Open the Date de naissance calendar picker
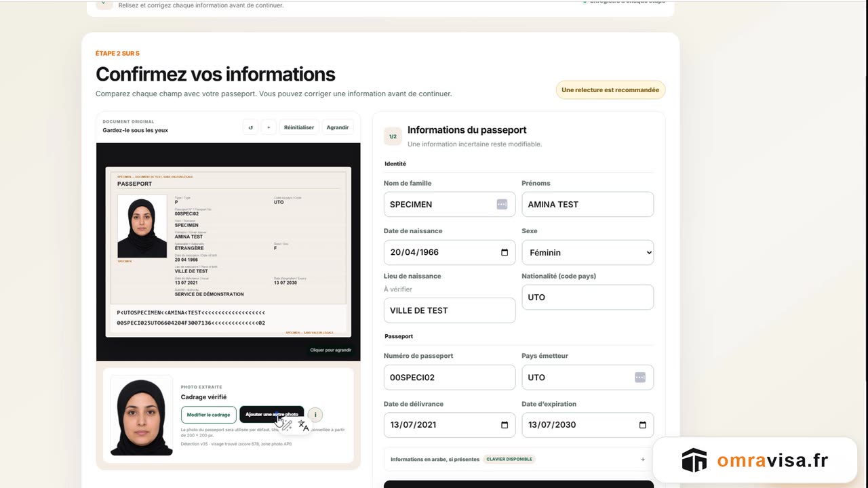 [x=505, y=252]
